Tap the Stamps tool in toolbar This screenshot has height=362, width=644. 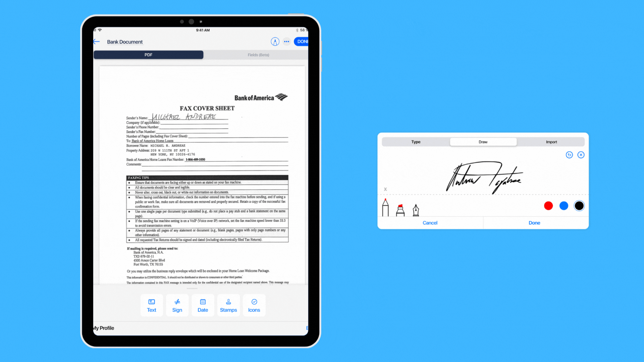[228, 305]
